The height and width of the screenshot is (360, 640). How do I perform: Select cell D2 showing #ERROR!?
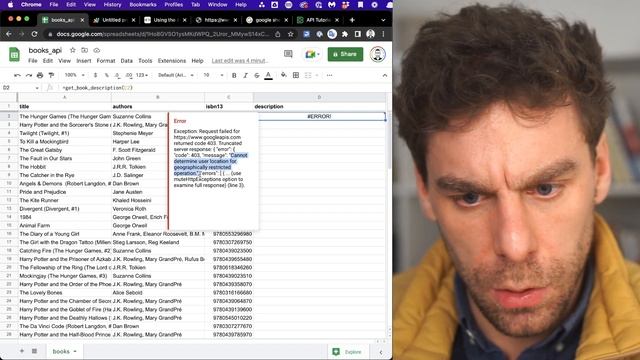(x=319, y=116)
